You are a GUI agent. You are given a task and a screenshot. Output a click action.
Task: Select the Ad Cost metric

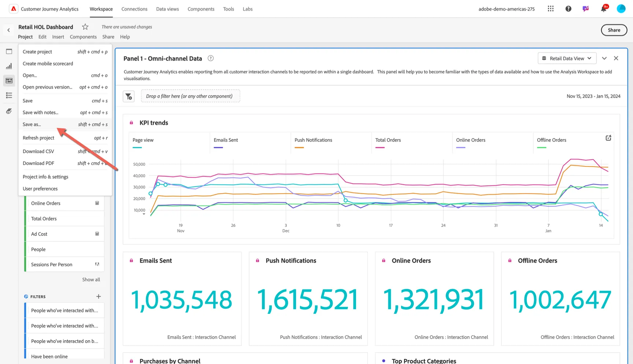[x=64, y=234]
